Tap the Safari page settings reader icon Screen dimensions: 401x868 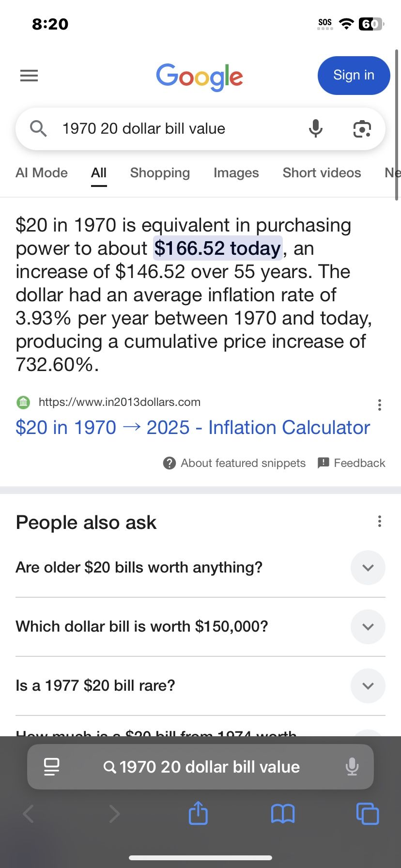[x=51, y=767]
